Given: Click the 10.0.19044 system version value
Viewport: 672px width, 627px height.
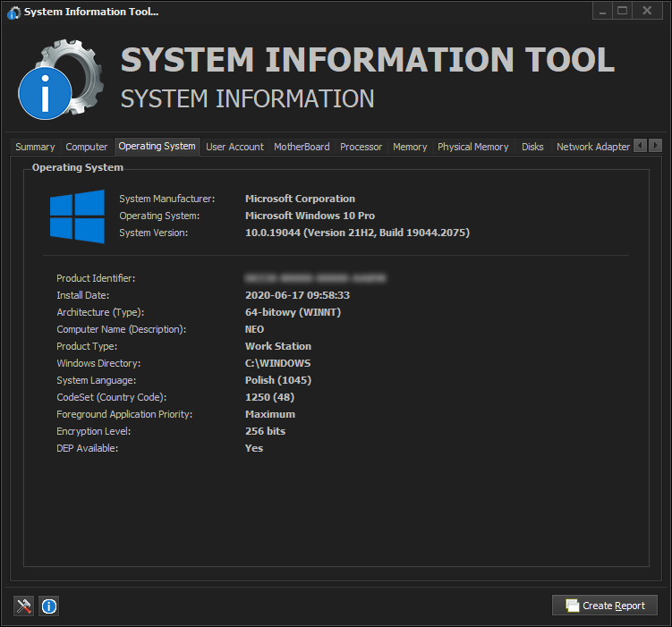Looking at the screenshot, I should [x=357, y=233].
